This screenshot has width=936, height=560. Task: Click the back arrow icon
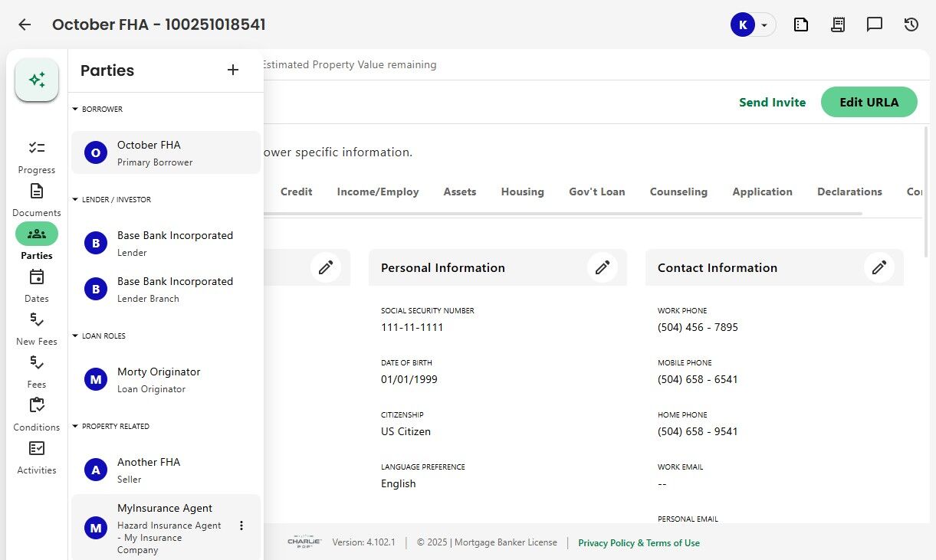(25, 25)
